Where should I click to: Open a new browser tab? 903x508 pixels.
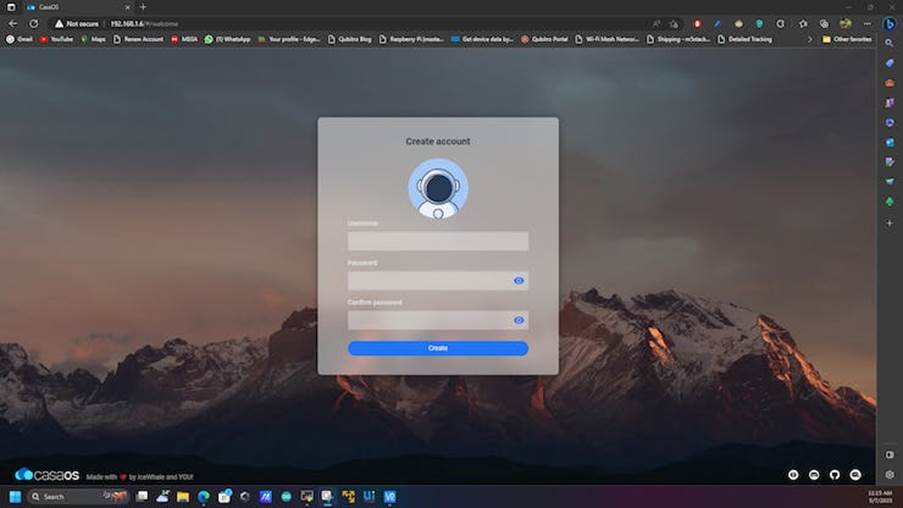[143, 7]
